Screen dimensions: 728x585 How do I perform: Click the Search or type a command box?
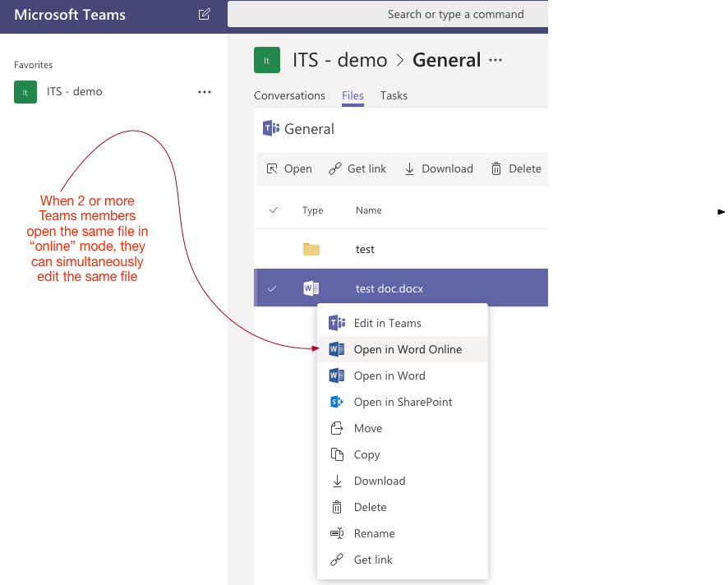click(x=388, y=15)
